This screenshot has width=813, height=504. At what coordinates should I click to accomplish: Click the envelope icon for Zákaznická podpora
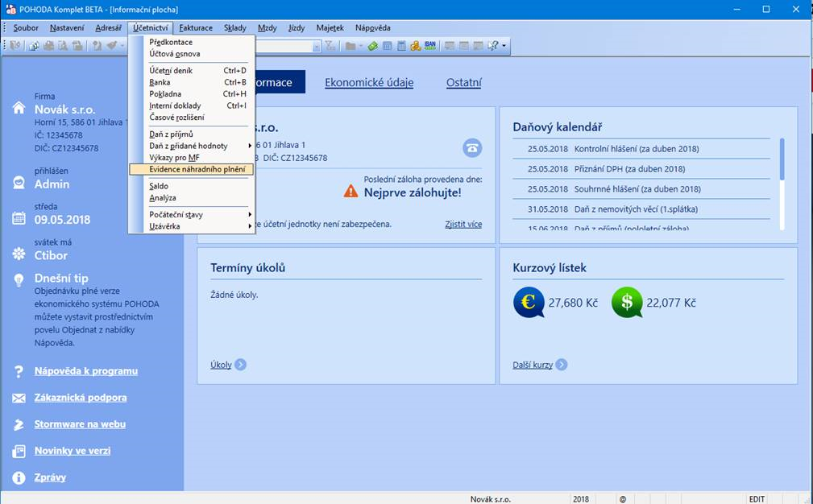coord(19,398)
